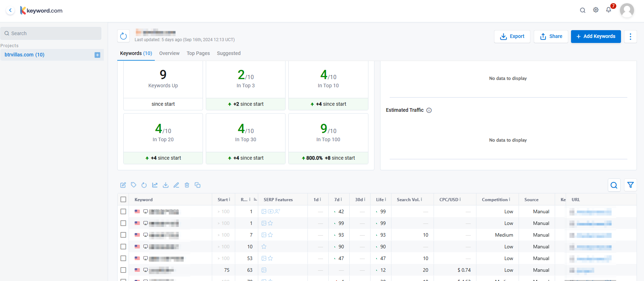Open notifications bell with 7 badge
The height and width of the screenshot is (281, 644).
click(609, 10)
